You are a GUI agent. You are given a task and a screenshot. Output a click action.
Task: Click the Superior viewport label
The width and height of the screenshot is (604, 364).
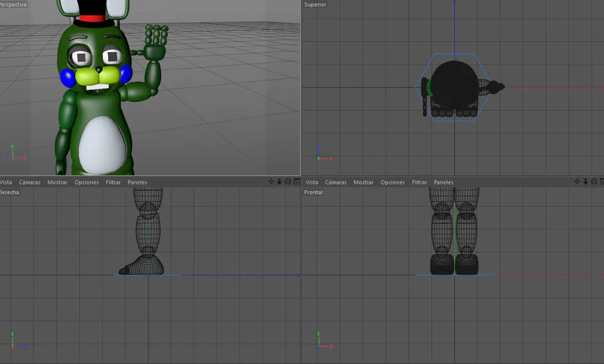(315, 5)
